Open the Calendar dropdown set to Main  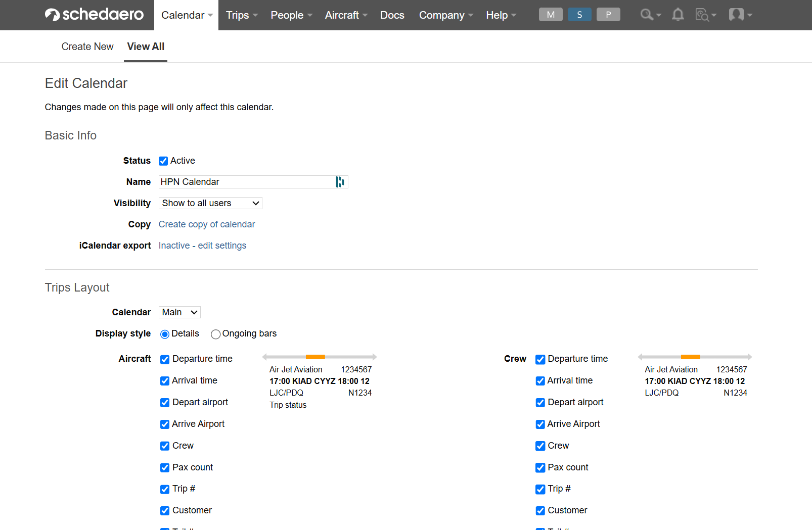179,312
